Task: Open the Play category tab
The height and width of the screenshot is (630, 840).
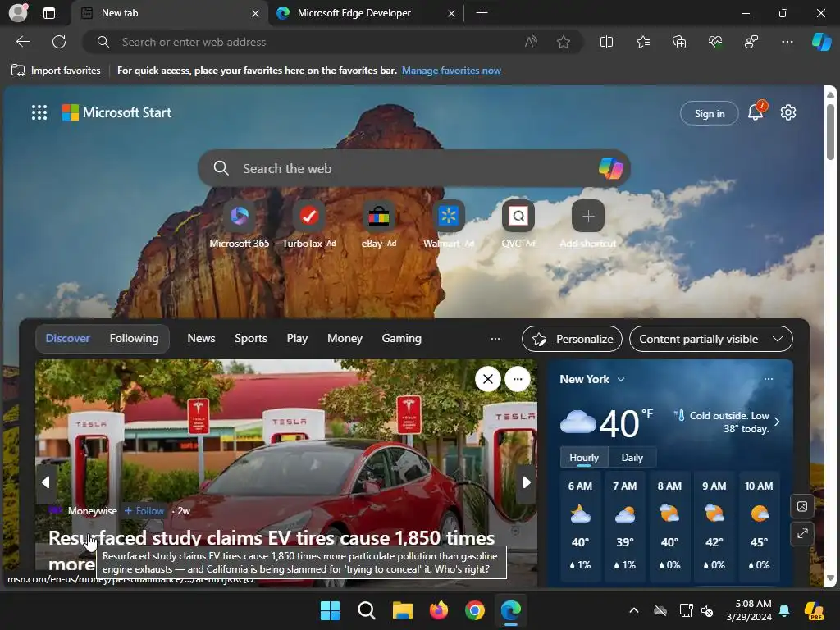Action: [297, 339]
